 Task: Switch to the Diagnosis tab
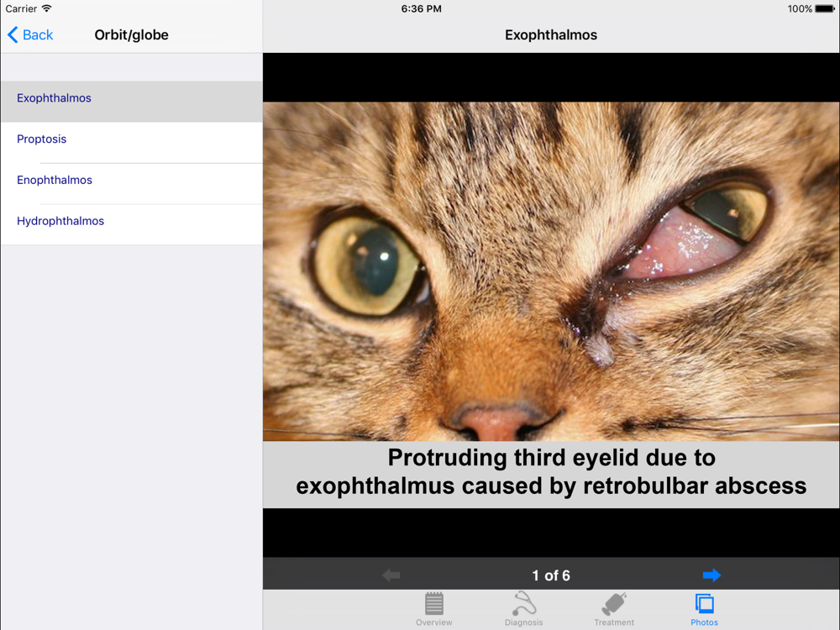point(523,610)
